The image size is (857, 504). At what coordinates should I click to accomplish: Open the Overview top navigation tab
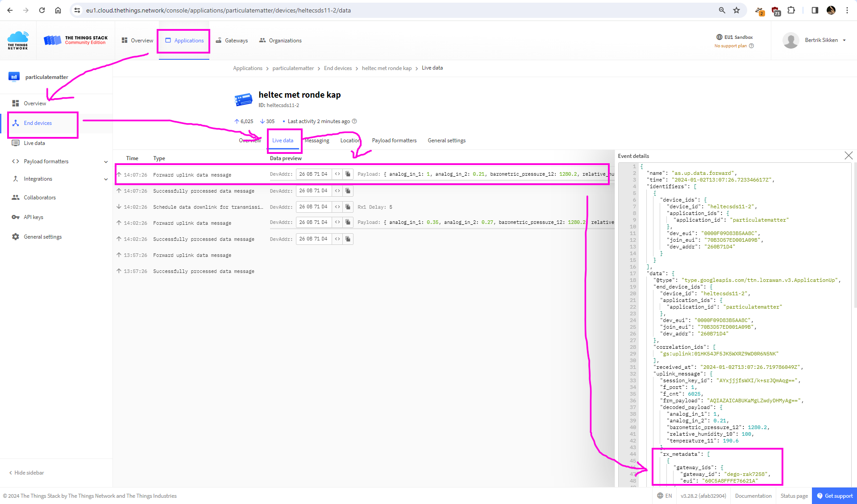(x=137, y=41)
